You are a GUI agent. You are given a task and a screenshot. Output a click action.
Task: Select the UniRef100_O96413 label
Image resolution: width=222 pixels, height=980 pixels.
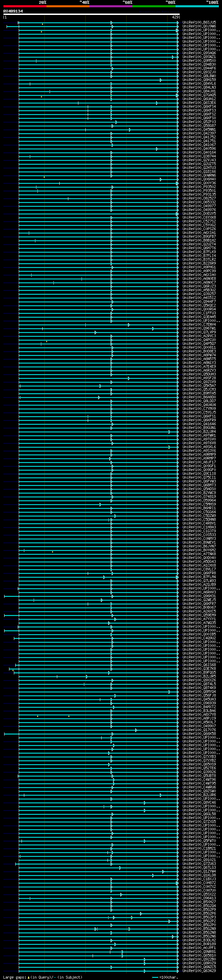pos(199,898)
